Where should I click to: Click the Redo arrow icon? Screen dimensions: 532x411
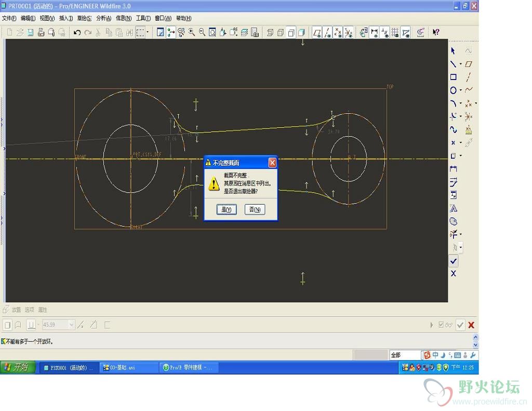click(x=88, y=32)
